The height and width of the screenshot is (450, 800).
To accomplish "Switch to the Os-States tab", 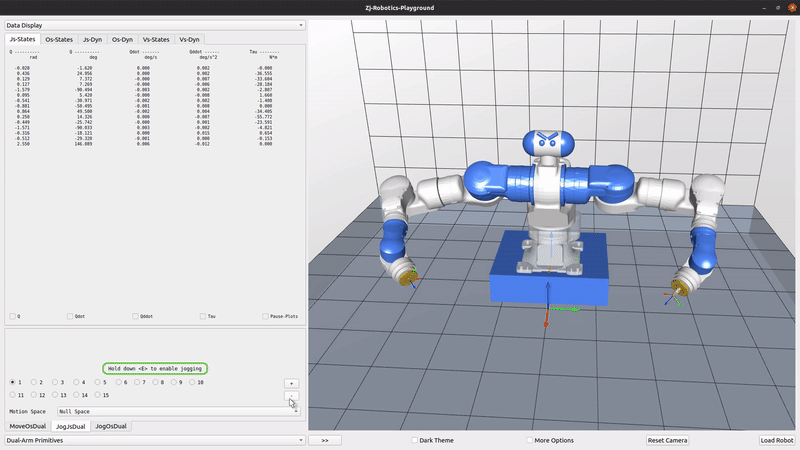I will click(59, 39).
